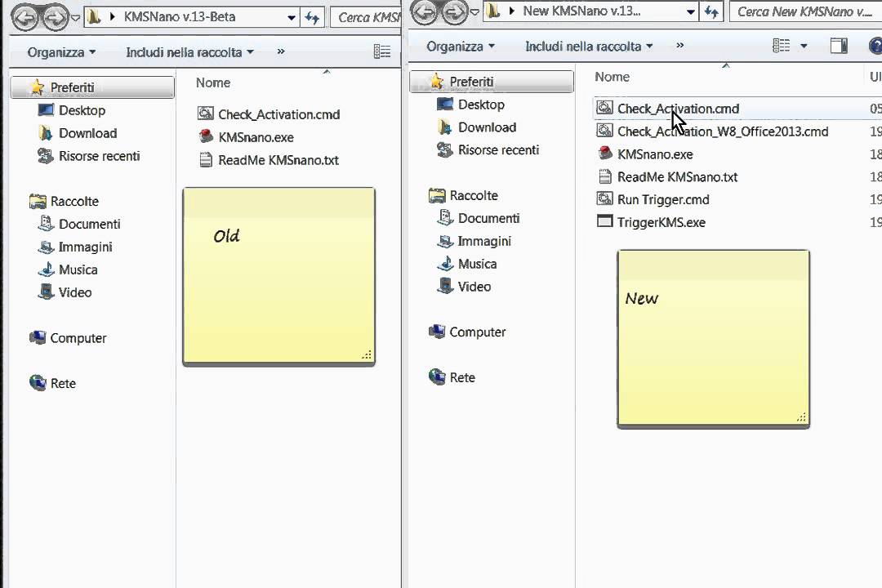Open Musica in right window sidebar

click(467, 263)
